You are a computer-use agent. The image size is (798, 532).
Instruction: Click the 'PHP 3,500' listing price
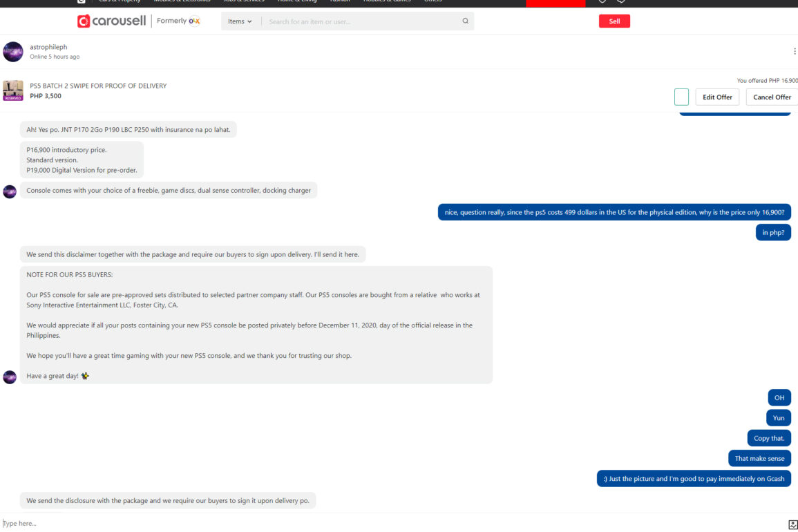(46, 96)
